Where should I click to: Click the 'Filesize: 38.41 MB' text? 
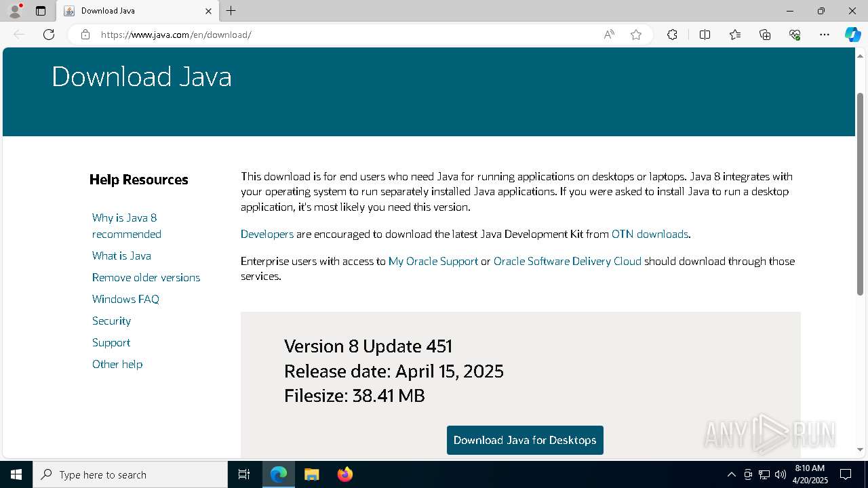pos(355,396)
